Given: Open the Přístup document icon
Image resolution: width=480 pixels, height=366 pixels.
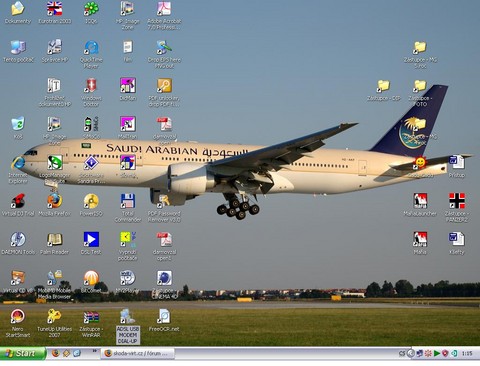Looking at the screenshot, I should [457, 163].
